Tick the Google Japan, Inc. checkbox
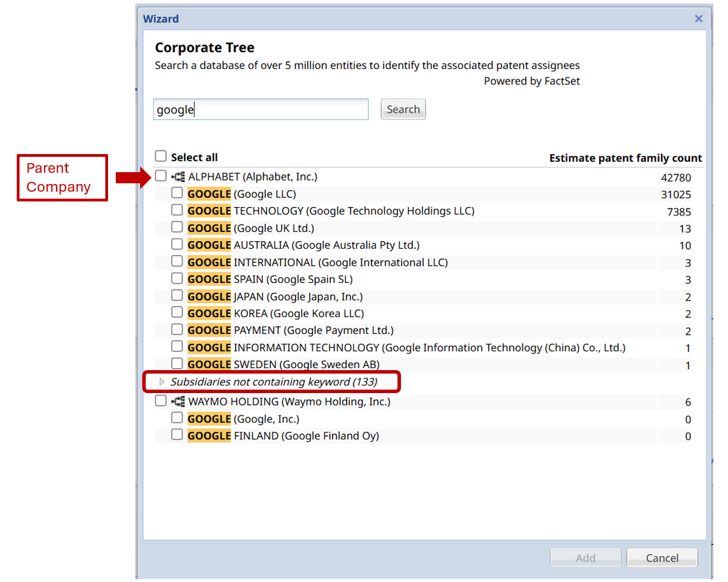Screen dimensions: 728x582 tap(177, 296)
